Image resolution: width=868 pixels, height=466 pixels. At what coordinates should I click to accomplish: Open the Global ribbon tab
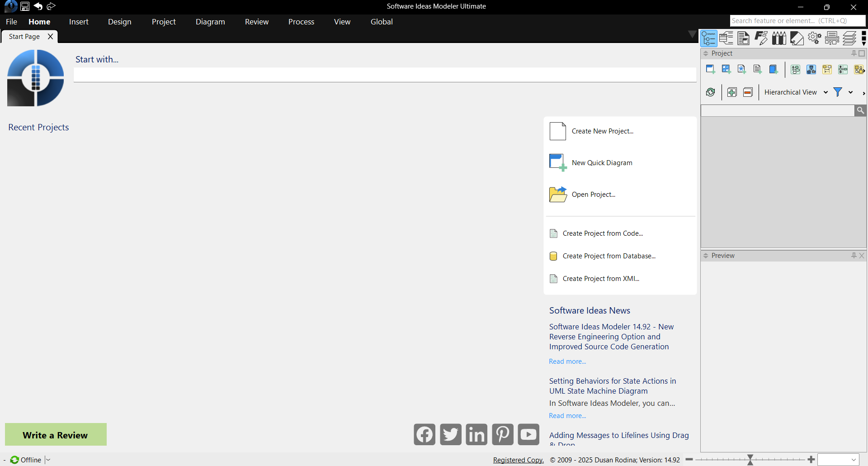(382, 22)
